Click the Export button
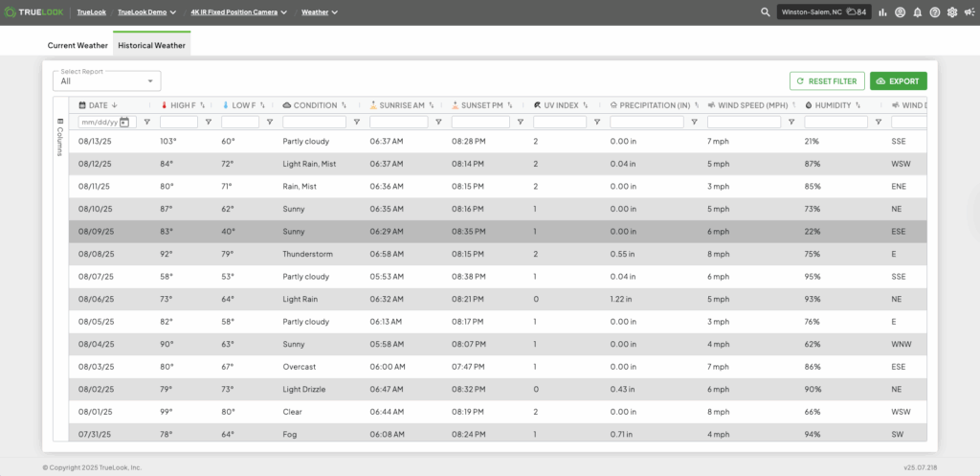The width and height of the screenshot is (980, 476). [898, 81]
